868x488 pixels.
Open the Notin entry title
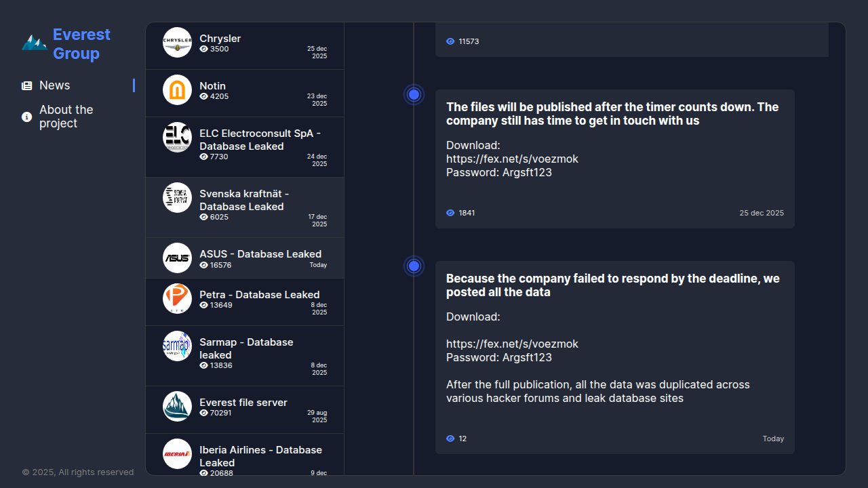tap(212, 86)
